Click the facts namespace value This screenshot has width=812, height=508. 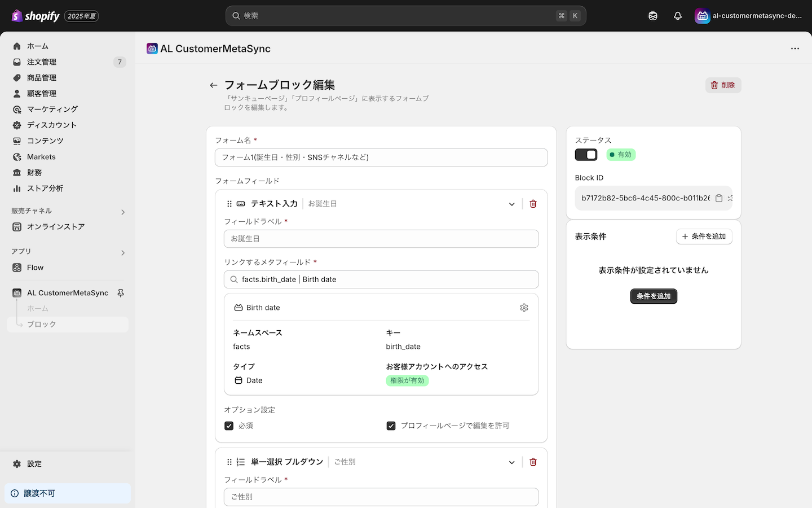tap(241, 347)
